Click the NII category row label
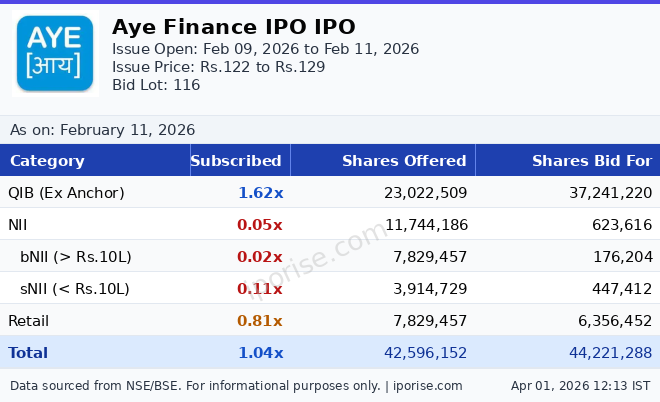 [20, 225]
